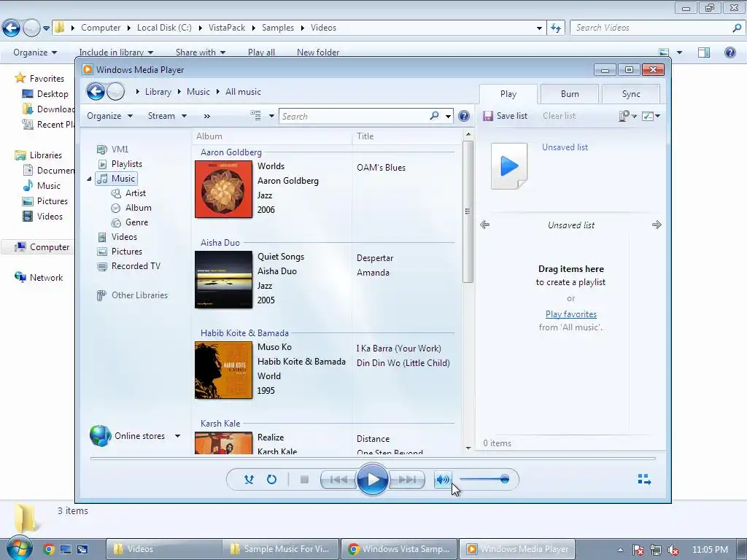Skip to the previous track
This screenshot has height=560, width=747.
338,480
